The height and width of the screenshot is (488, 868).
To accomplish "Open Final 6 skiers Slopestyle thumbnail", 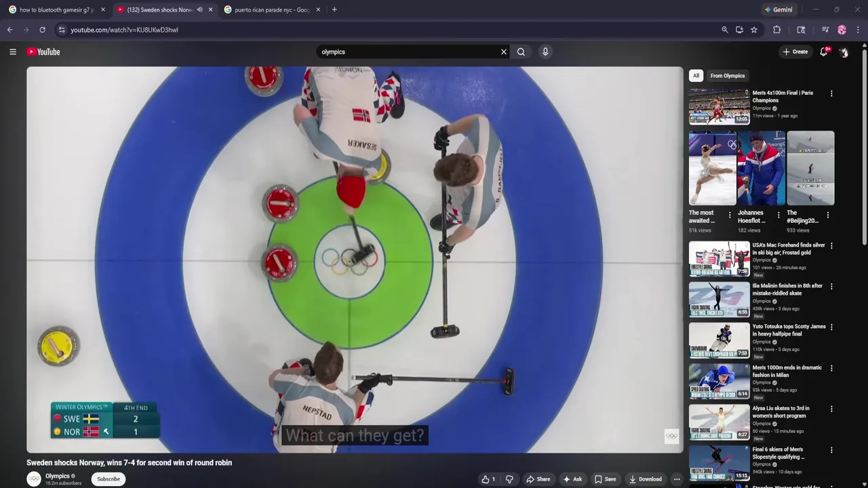I will pos(719,463).
